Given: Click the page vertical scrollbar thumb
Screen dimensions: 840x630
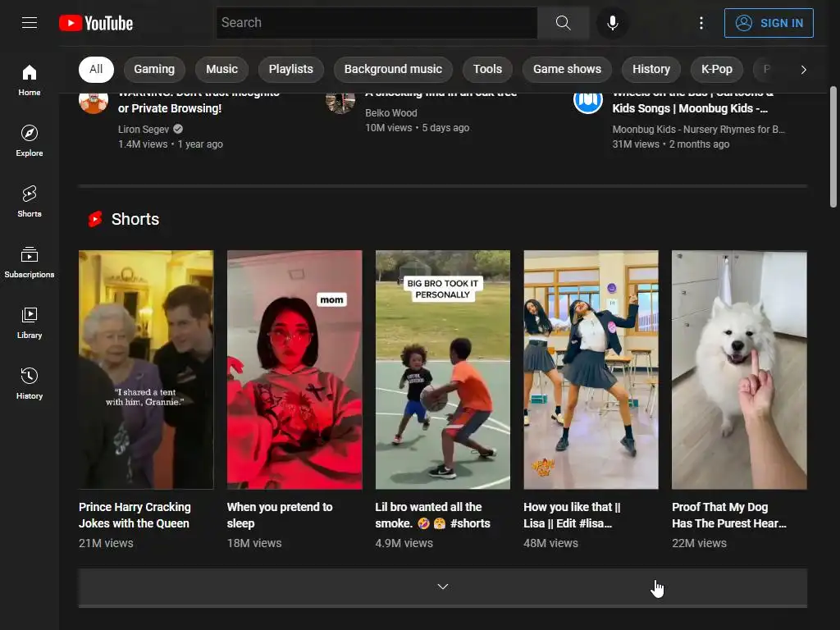Looking at the screenshot, I should (x=833, y=147).
